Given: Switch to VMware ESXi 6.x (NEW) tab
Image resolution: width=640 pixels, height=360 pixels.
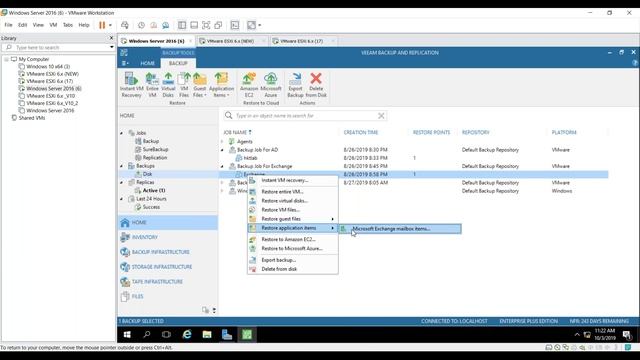Looking at the screenshot, I should [230, 41].
